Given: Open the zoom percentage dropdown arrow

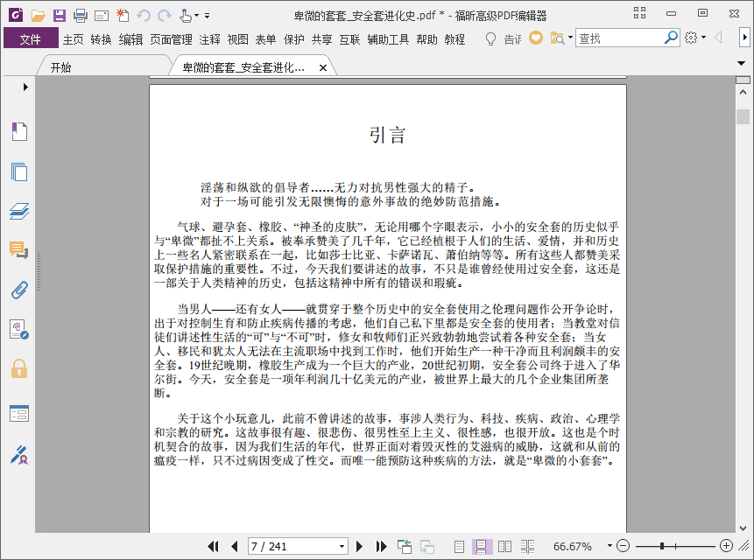Looking at the screenshot, I should [x=610, y=546].
